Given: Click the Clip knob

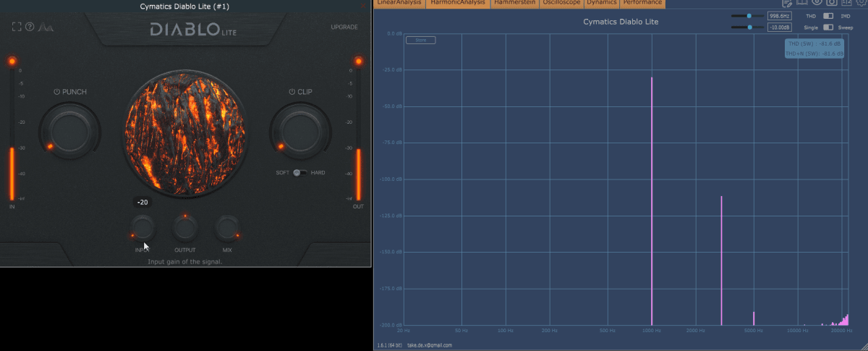Looking at the screenshot, I should click(300, 131).
